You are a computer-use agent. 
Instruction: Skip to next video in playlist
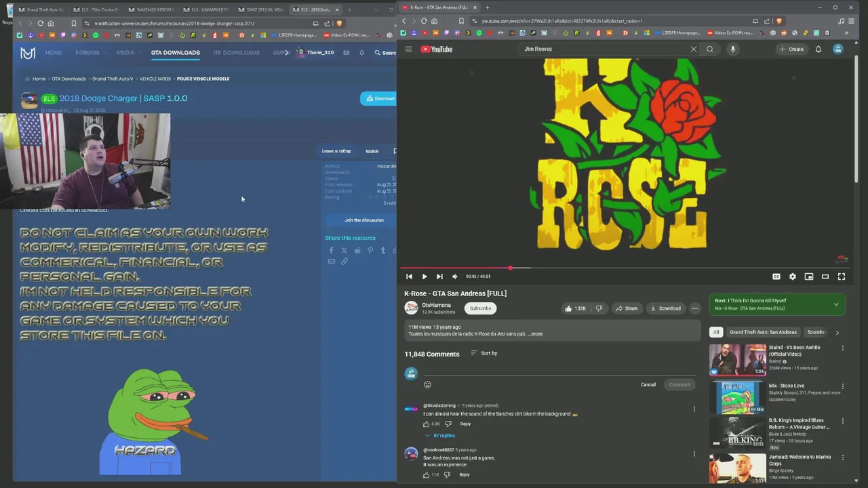[x=439, y=277]
